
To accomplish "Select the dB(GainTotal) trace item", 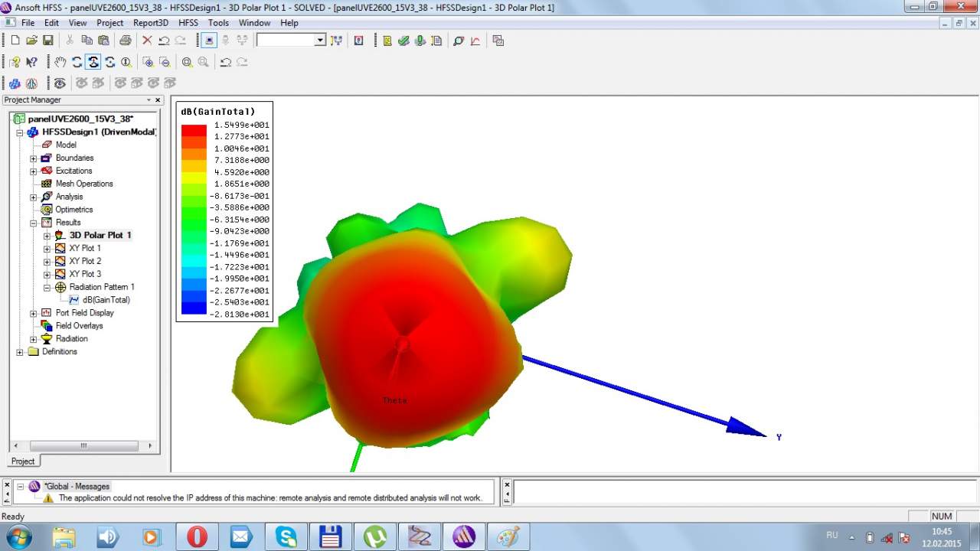I will 106,300.
